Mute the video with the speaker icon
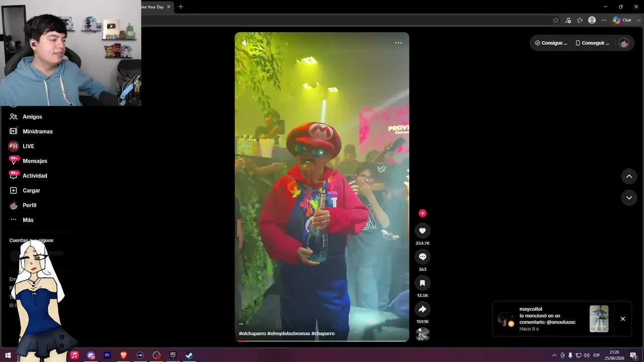Screen dimensions: 644x362 [245, 43]
